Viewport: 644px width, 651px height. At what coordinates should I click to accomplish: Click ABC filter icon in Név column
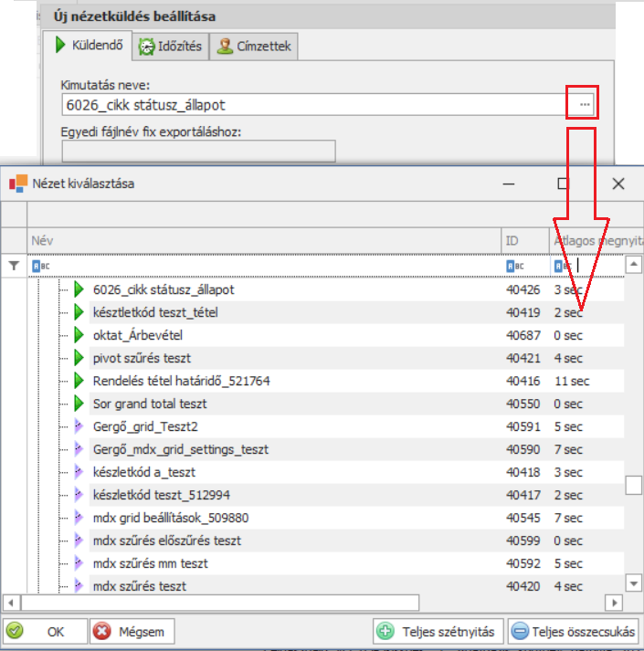pyautogui.click(x=37, y=266)
